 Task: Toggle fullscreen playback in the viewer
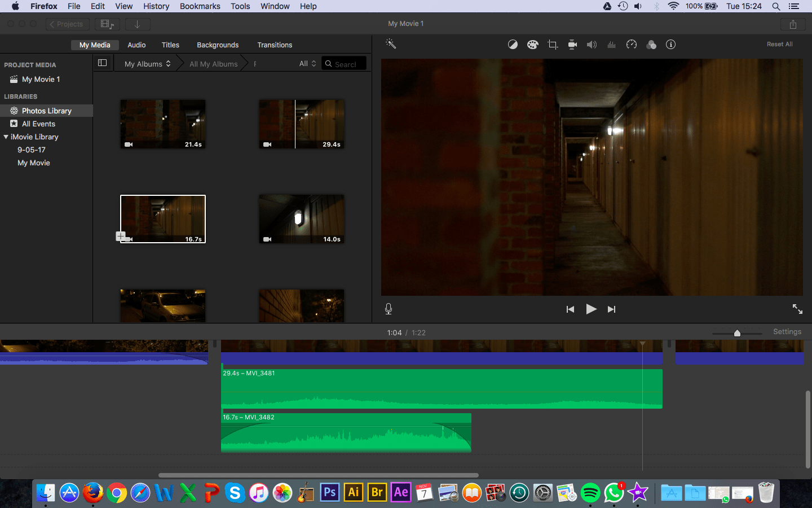coord(797,309)
